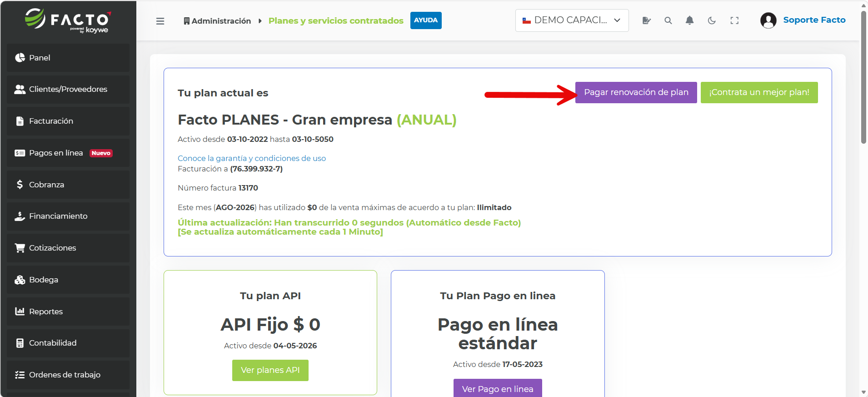Open the Financiamiento menu
The width and height of the screenshot is (868, 397).
[x=68, y=216]
